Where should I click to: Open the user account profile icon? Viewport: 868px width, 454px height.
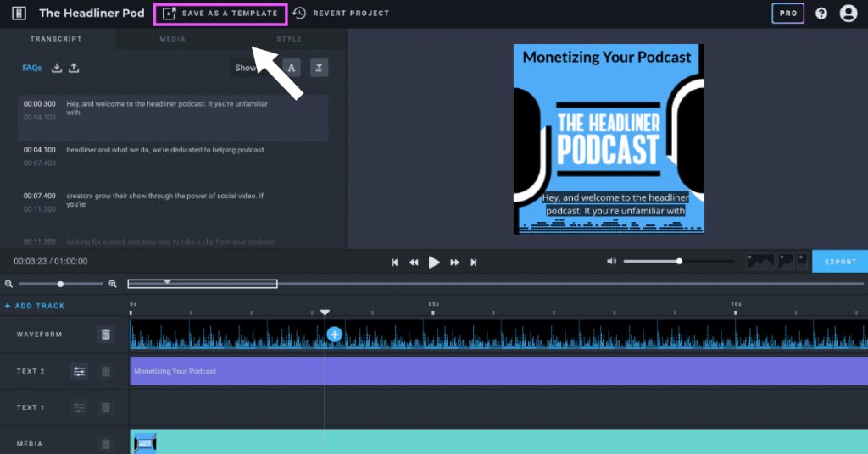click(x=848, y=14)
